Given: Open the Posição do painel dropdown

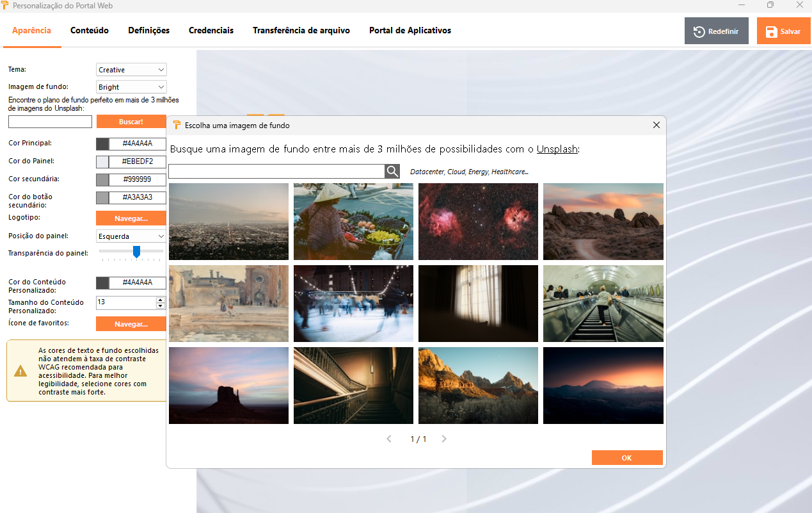Looking at the screenshot, I should (131, 236).
